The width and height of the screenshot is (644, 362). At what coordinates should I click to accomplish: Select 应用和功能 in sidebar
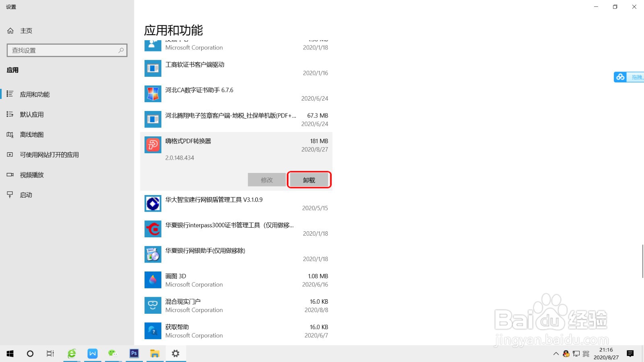(x=67, y=94)
